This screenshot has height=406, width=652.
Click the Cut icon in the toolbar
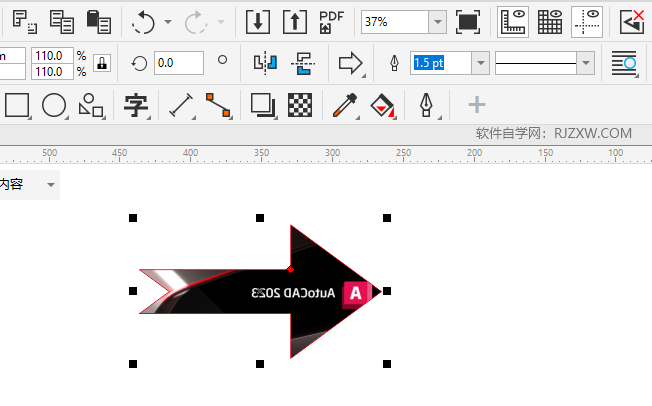pos(25,22)
